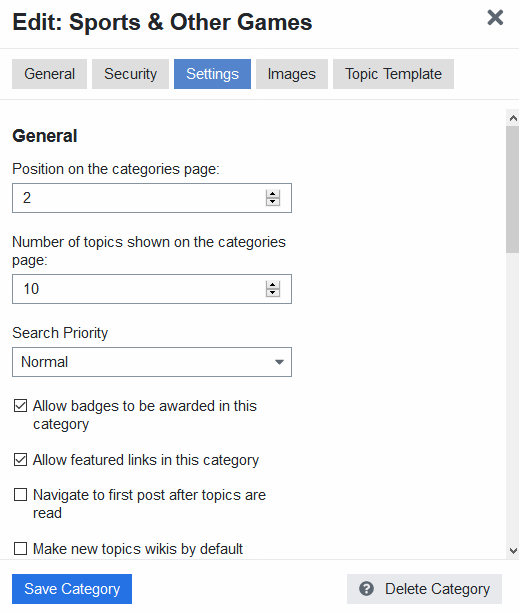Click the scrollbar up arrow
519x612 pixels.
[x=513, y=118]
